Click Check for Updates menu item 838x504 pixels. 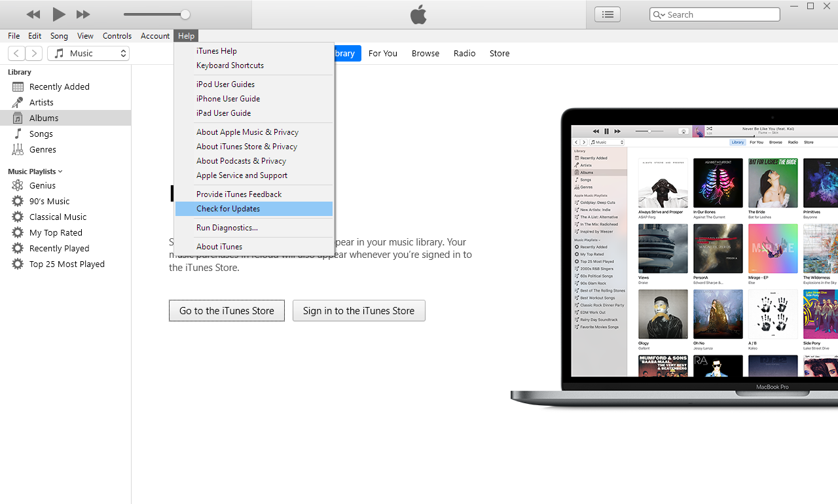[254, 209]
